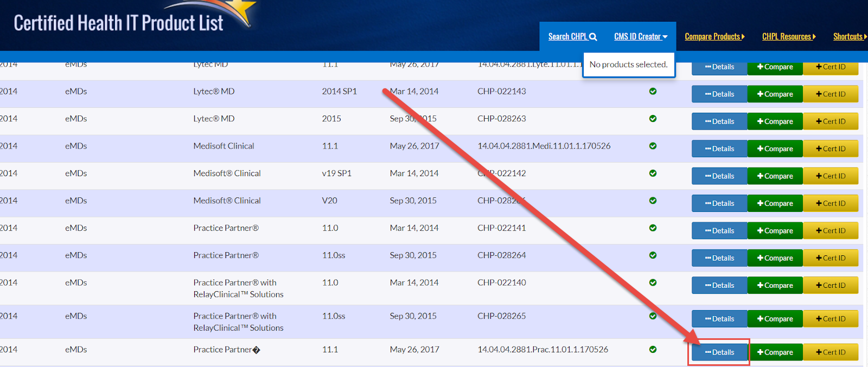View Details for Lytec MD 2015

pos(719,121)
